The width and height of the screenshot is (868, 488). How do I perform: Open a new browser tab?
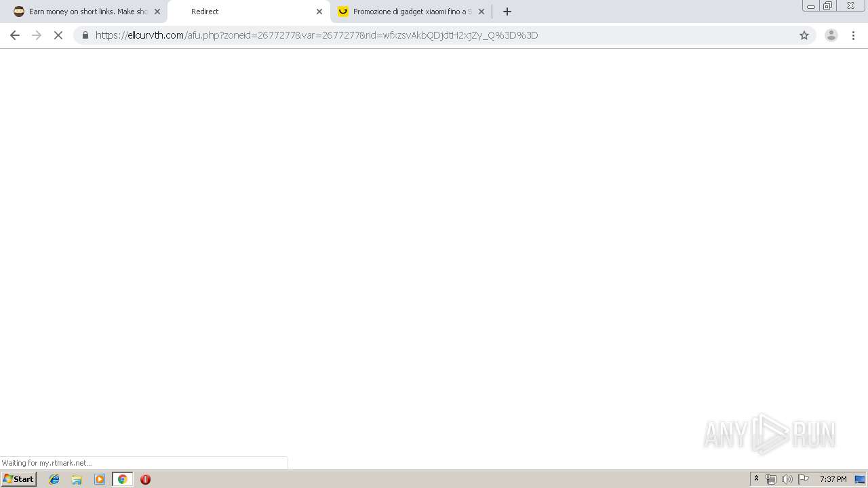click(x=507, y=12)
